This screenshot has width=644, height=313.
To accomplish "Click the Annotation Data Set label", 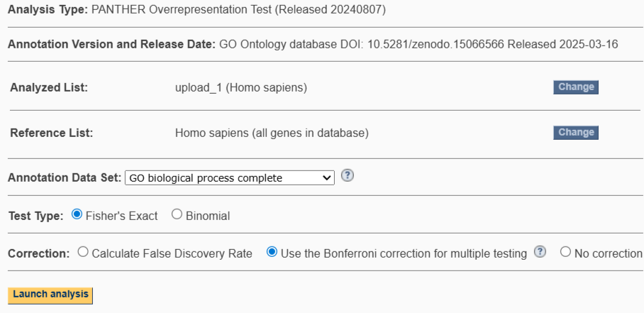I will (65, 177).
